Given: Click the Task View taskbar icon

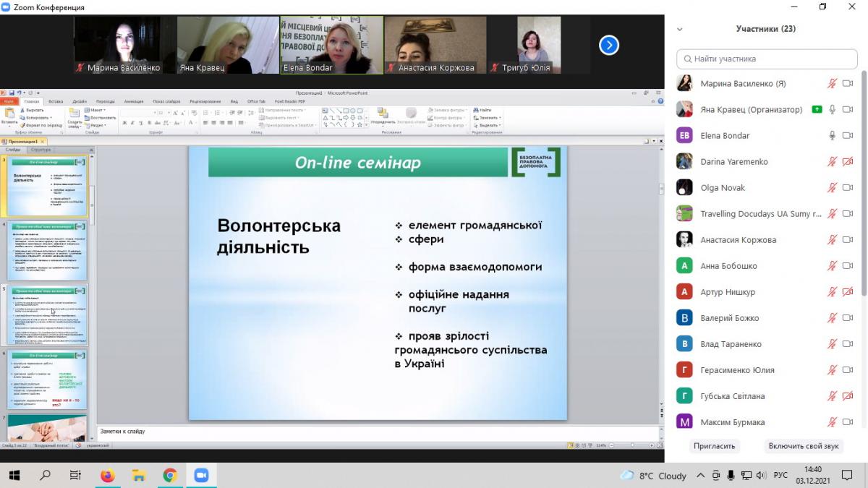Looking at the screenshot, I should coord(76,475).
